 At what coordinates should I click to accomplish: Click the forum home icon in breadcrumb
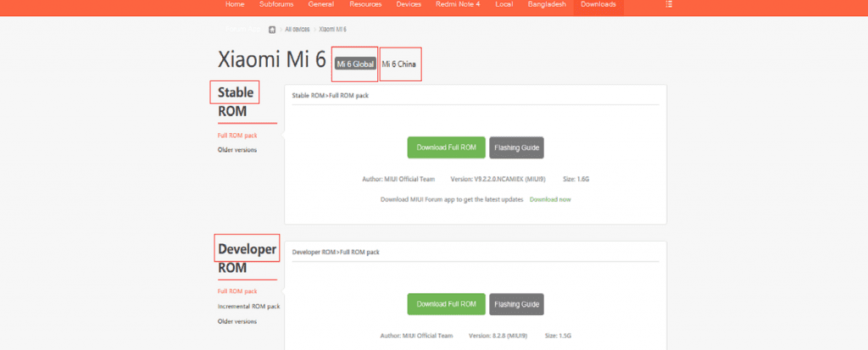[x=272, y=30]
